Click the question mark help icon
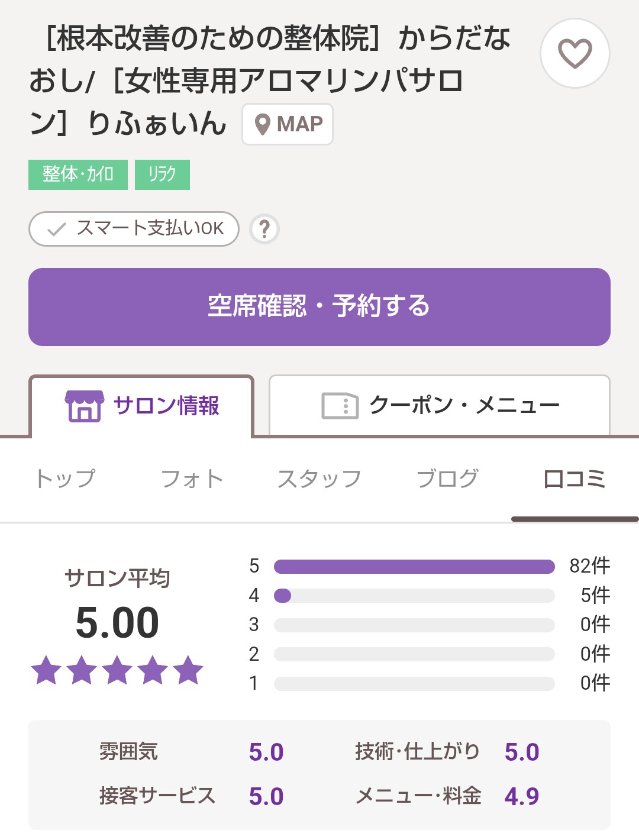Viewport: 639px width, 840px height. pos(264,229)
